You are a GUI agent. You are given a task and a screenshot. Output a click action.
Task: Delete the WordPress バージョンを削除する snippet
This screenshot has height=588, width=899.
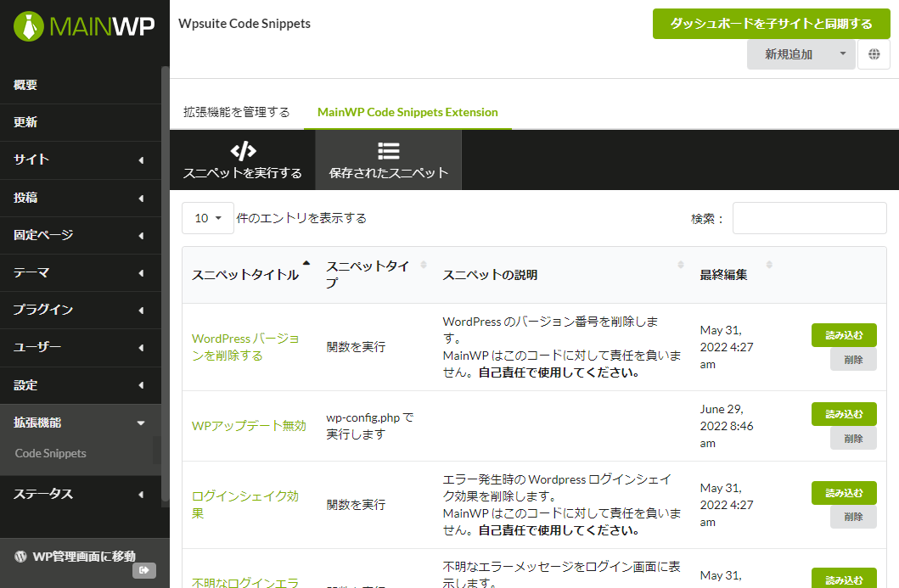[x=853, y=360]
